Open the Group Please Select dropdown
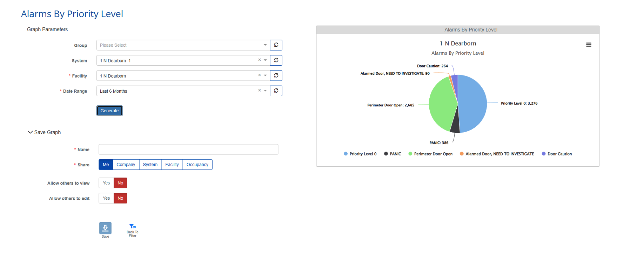Image resolution: width=644 pixels, height=259 pixels. click(182, 45)
